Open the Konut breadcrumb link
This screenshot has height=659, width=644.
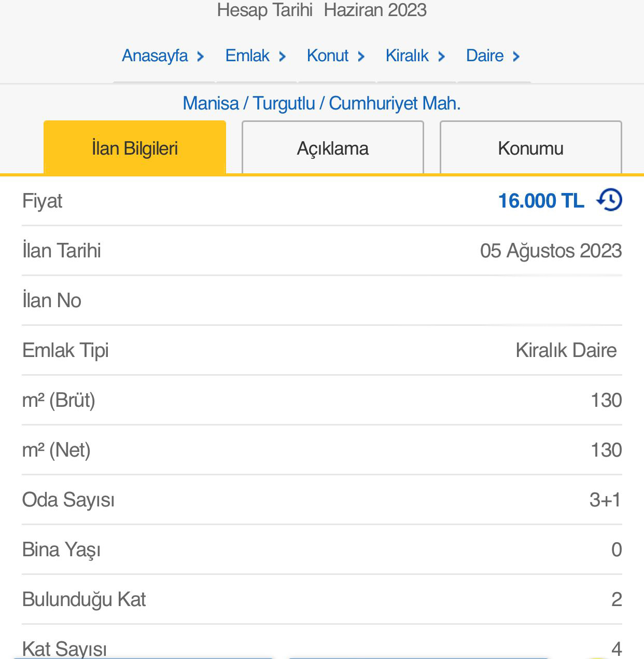tap(328, 56)
